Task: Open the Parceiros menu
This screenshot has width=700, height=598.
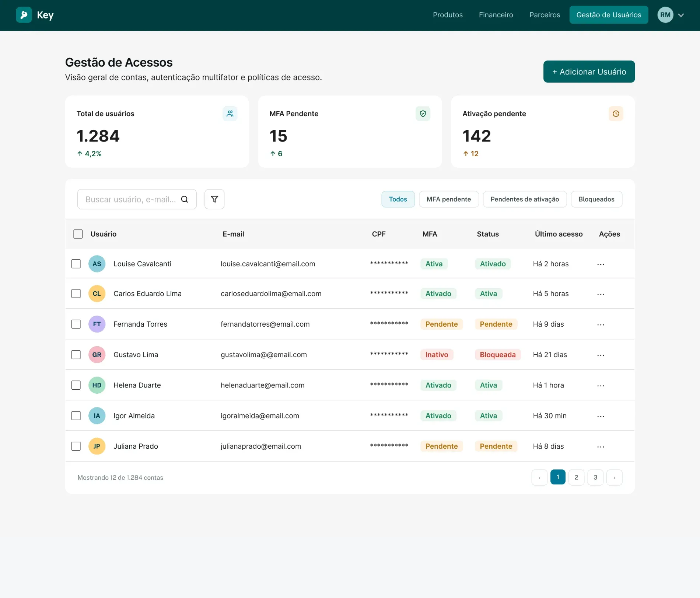Action: (545, 15)
